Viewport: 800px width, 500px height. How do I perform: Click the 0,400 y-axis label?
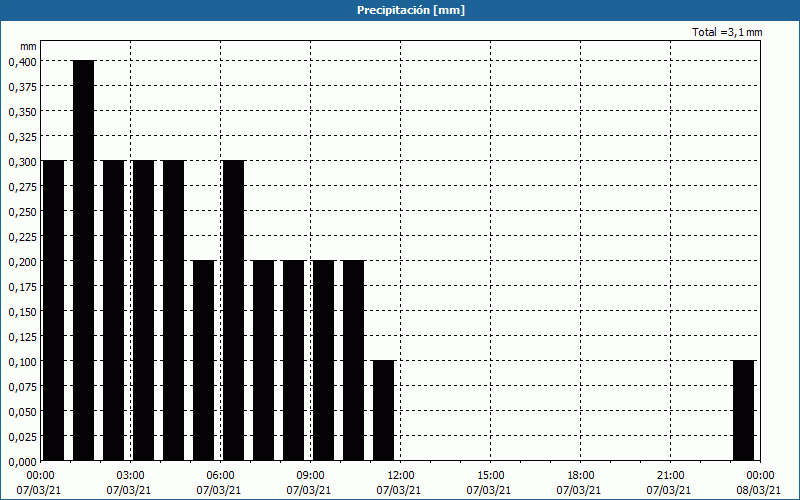(22, 62)
